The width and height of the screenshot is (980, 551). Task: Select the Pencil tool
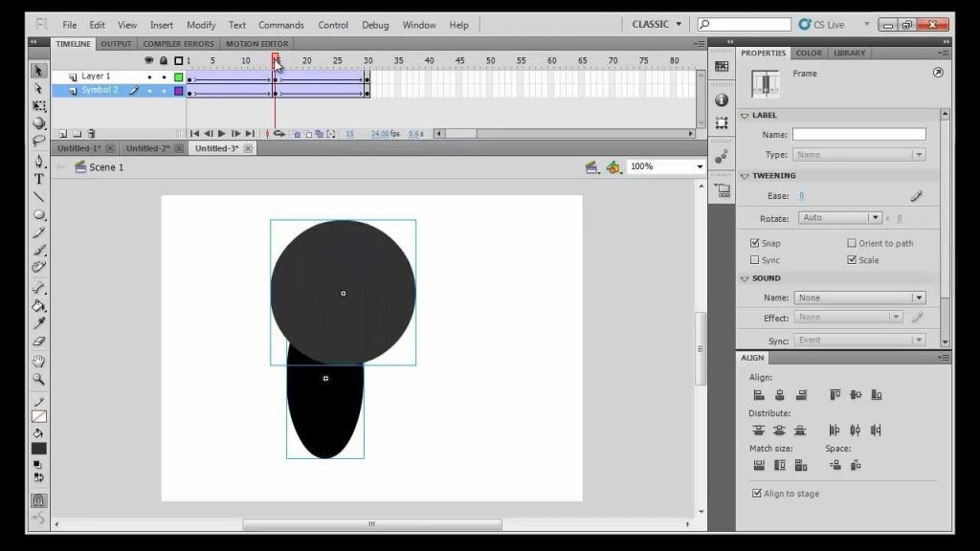pyautogui.click(x=38, y=232)
